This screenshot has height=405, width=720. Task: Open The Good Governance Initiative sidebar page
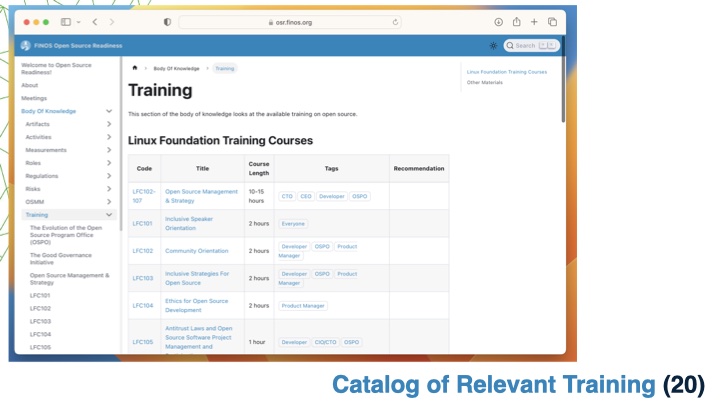click(61, 259)
